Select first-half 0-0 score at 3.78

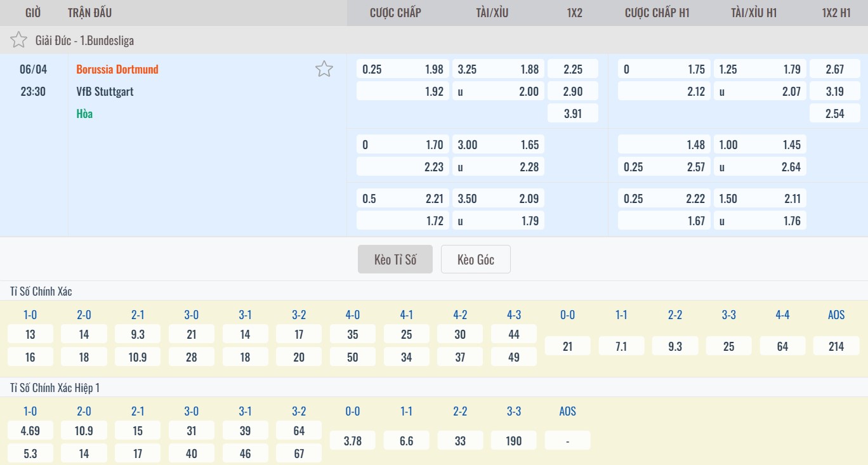point(353,441)
